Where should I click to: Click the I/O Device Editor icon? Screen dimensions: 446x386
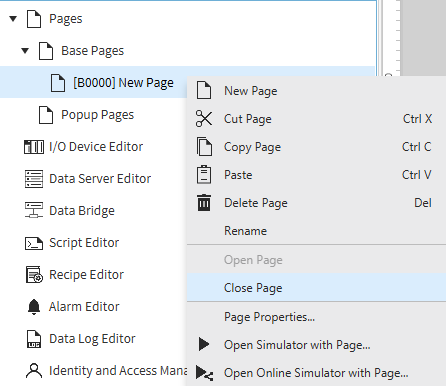[34, 147]
